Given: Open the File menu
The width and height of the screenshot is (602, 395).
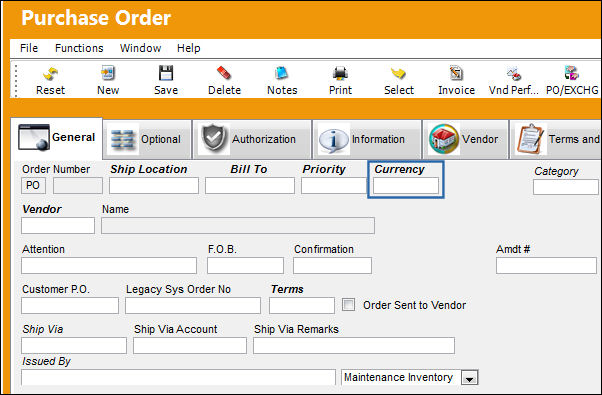Looking at the screenshot, I should coord(29,48).
